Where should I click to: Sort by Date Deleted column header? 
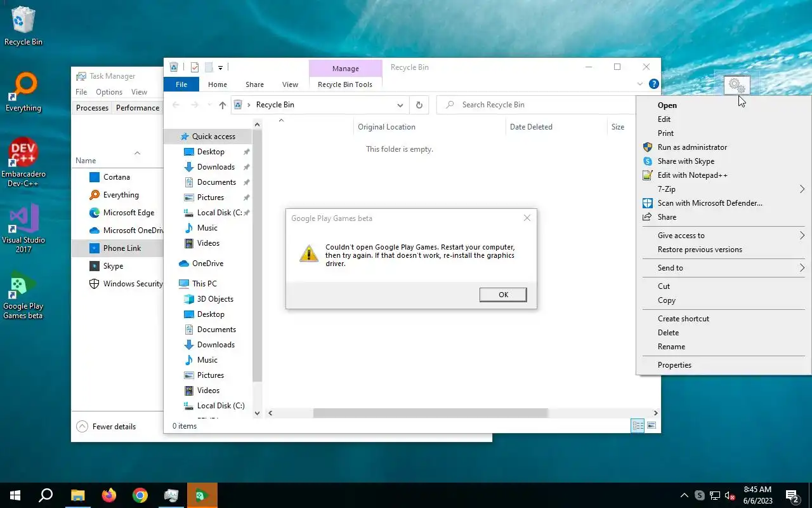(x=556, y=127)
